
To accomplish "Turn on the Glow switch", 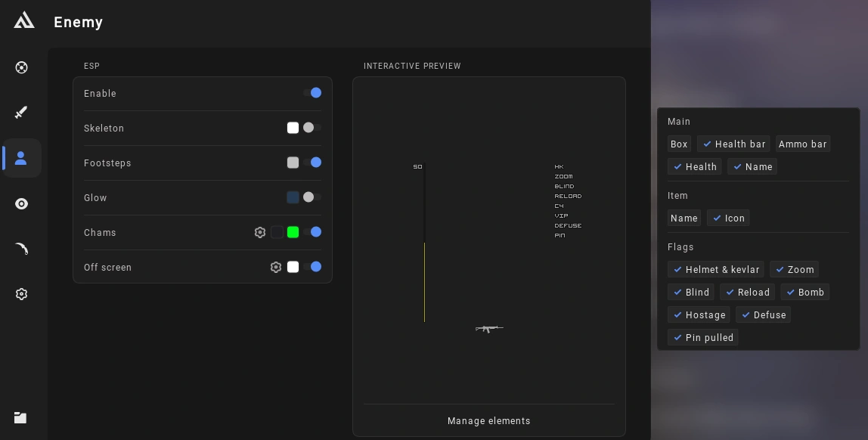I will pyautogui.click(x=312, y=197).
